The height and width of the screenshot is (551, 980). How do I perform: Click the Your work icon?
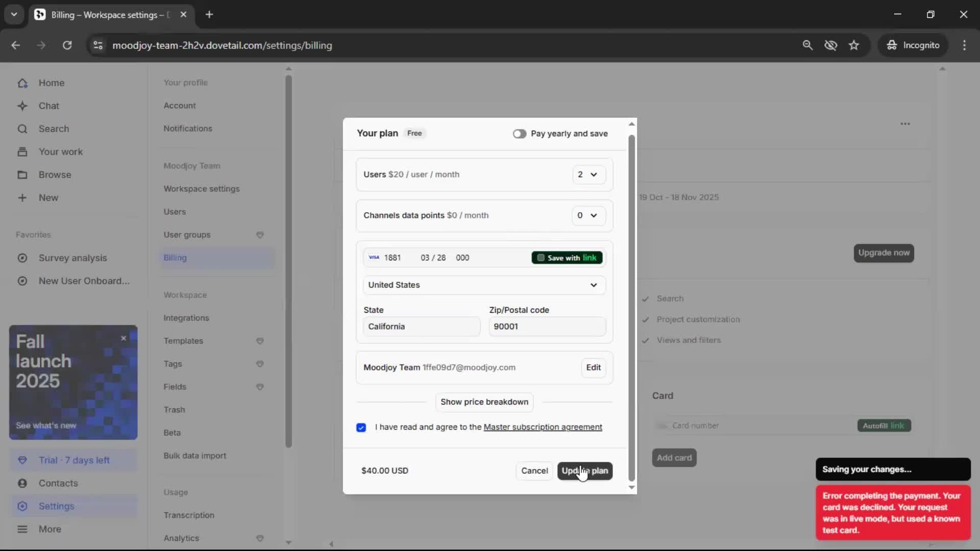[23, 152]
